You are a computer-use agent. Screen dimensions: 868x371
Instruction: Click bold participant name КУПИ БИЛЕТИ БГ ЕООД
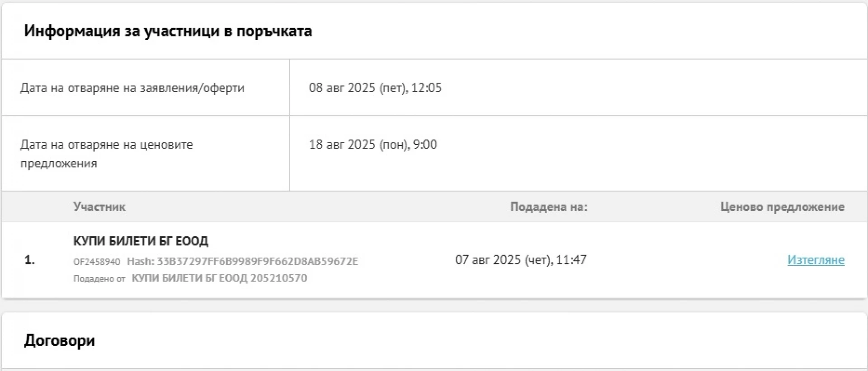pos(141,241)
